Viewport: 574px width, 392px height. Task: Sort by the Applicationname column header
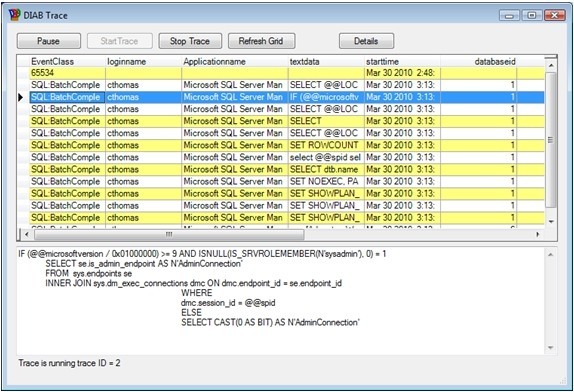point(235,61)
